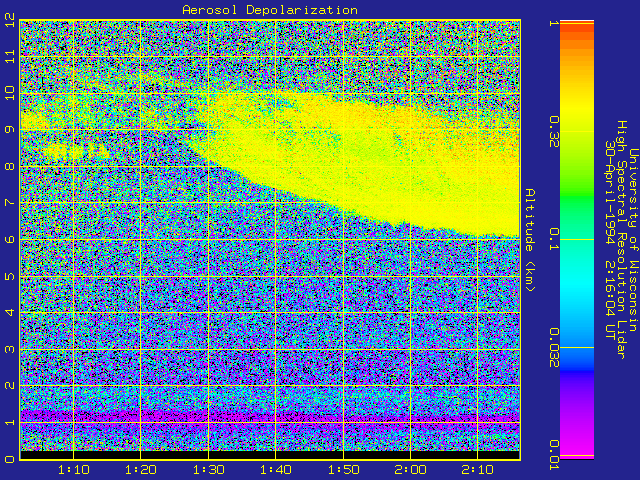Click the altitude 4 axis label
Viewport: 640px width, 480px height.
pyautogui.click(x=10, y=313)
